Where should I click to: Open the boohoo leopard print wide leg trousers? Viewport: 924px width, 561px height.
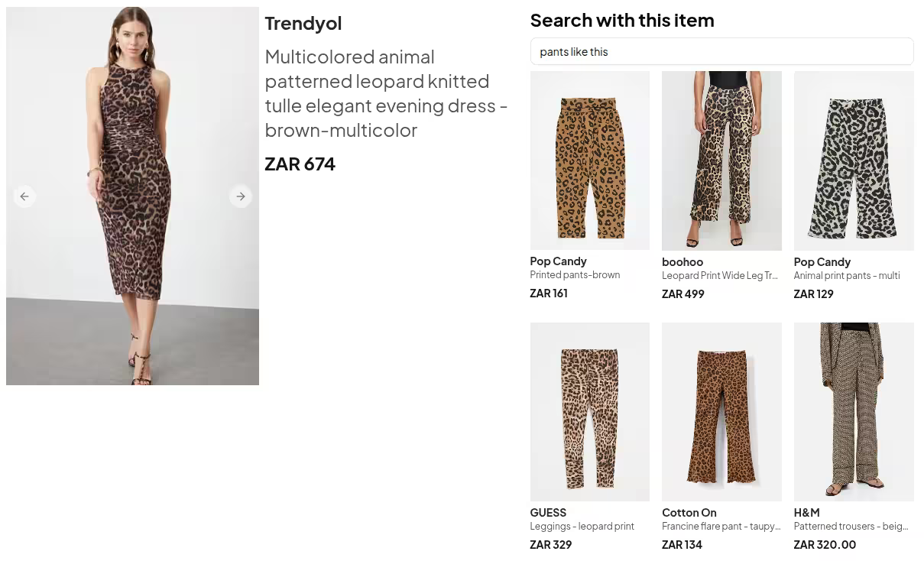[721, 161]
